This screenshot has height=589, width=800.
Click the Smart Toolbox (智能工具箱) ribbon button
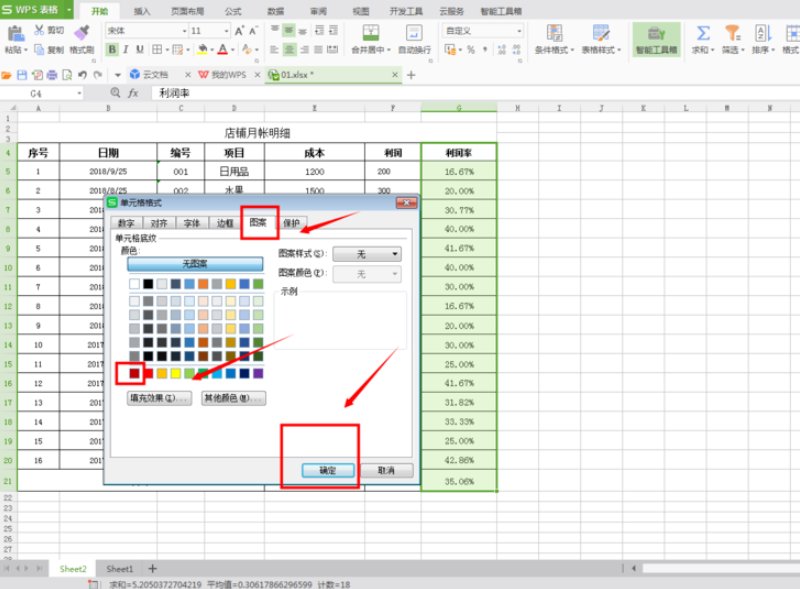pos(656,38)
